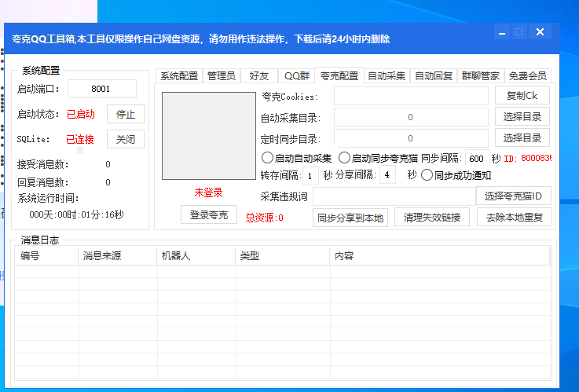Screen dimensions: 579x392
Task: Switch to the 群聊管家 tab
Action: pos(480,76)
